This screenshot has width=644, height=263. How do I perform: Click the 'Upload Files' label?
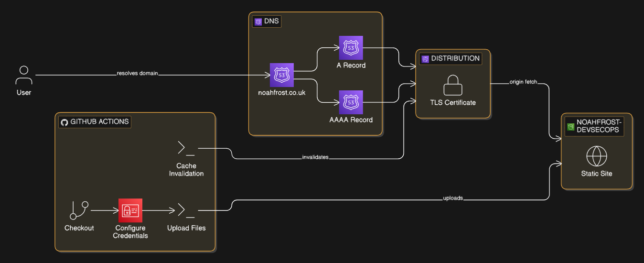coord(186,228)
